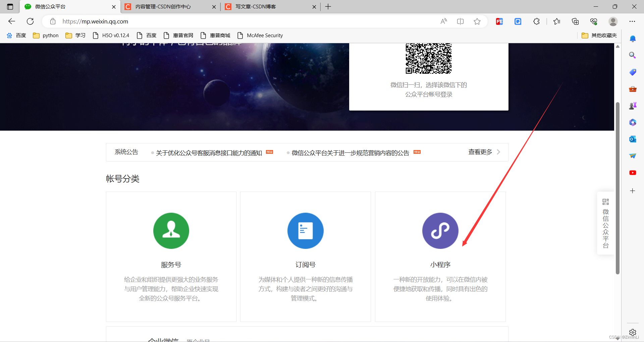Open the H5O v0.12.4 bookmark

pyautogui.click(x=111, y=36)
